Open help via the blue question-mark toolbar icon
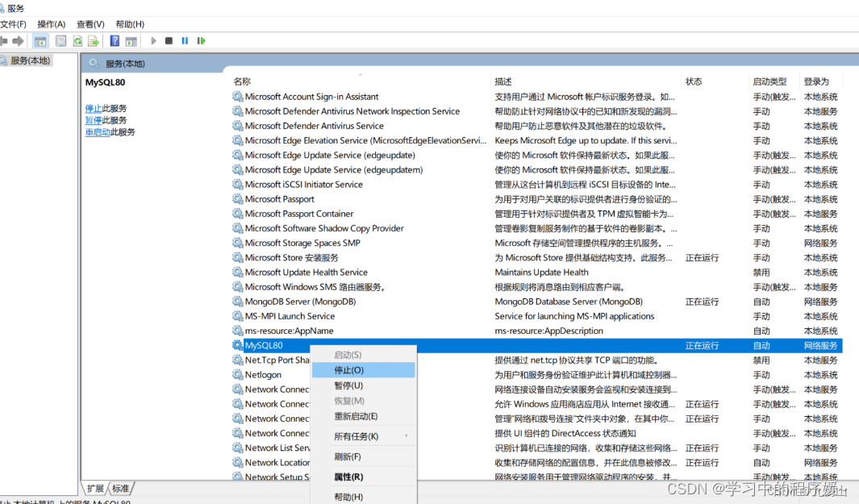 [115, 39]
